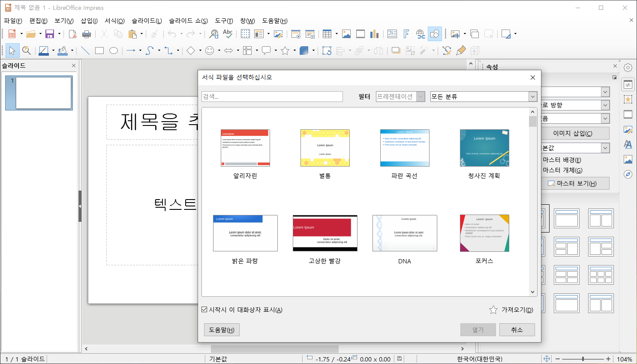
Task: Open the Edit menu
Action: 38,21
